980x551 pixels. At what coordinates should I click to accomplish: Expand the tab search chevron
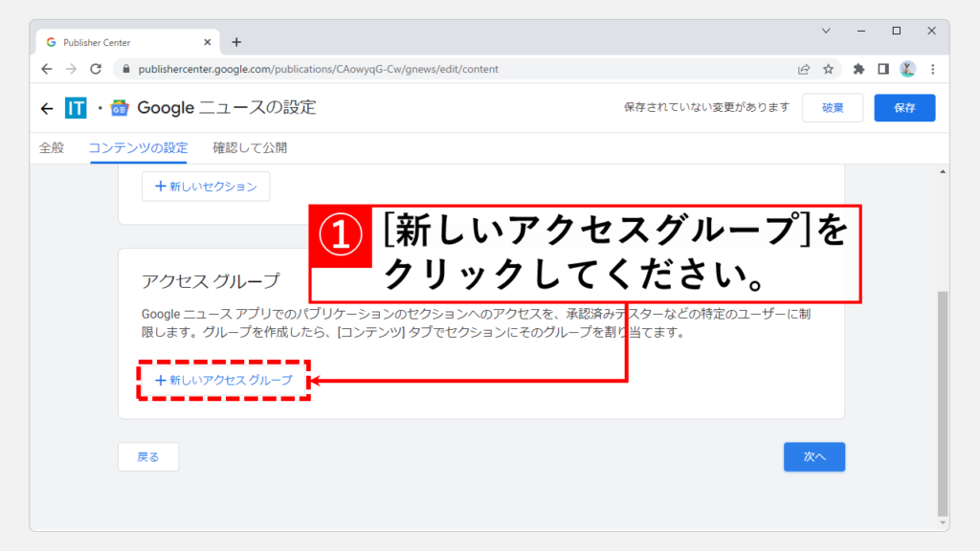pos(827,31)
